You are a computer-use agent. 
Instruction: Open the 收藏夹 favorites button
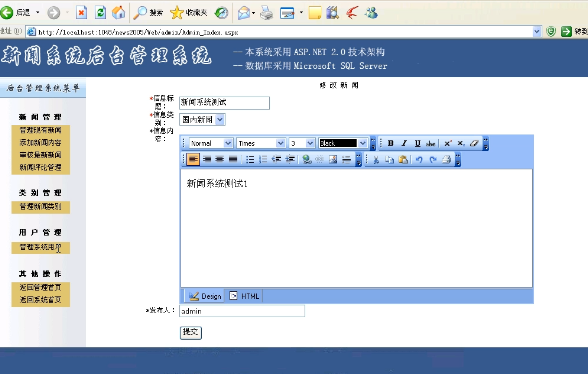(189, 13)
